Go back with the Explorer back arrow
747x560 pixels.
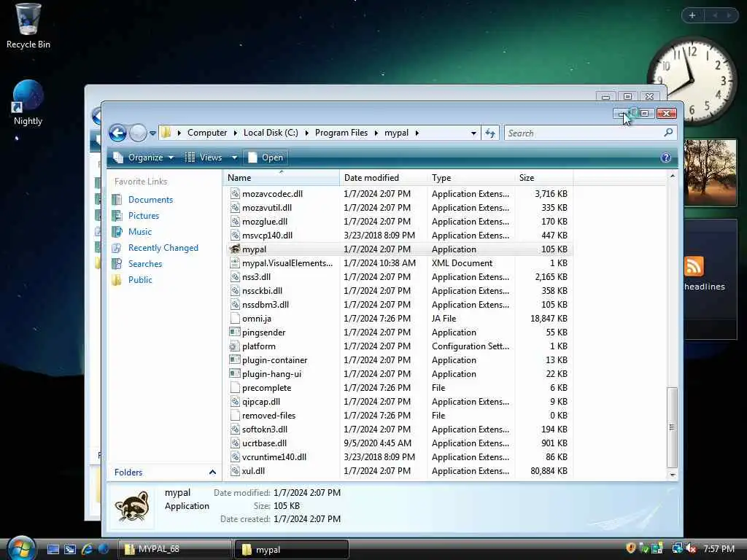point(117,133)
